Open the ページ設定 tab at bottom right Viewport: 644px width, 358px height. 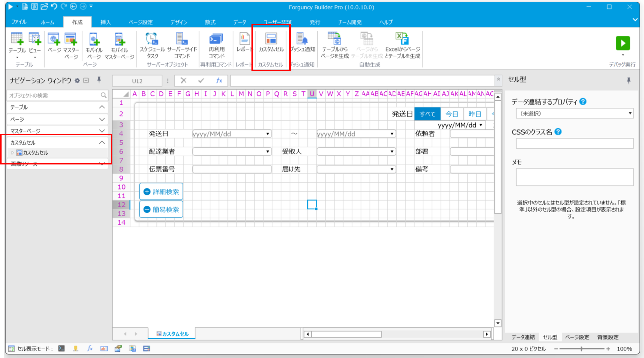click(x=577, y=337)
